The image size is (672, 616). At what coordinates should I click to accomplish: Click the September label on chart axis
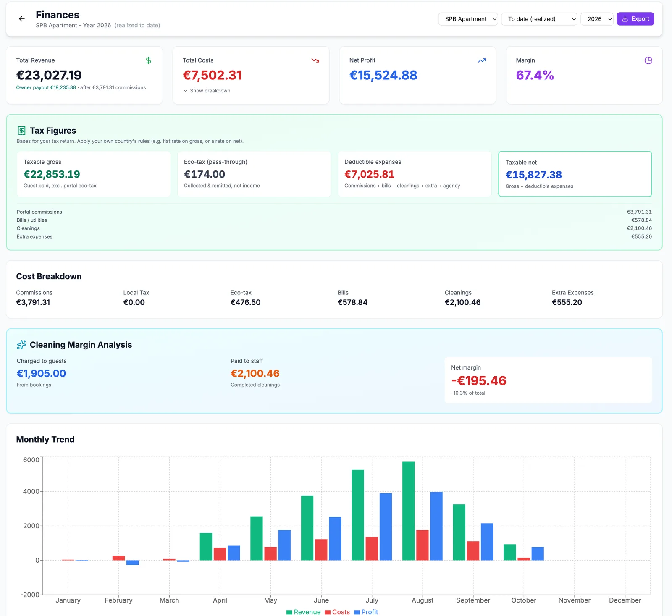(473, 600)
